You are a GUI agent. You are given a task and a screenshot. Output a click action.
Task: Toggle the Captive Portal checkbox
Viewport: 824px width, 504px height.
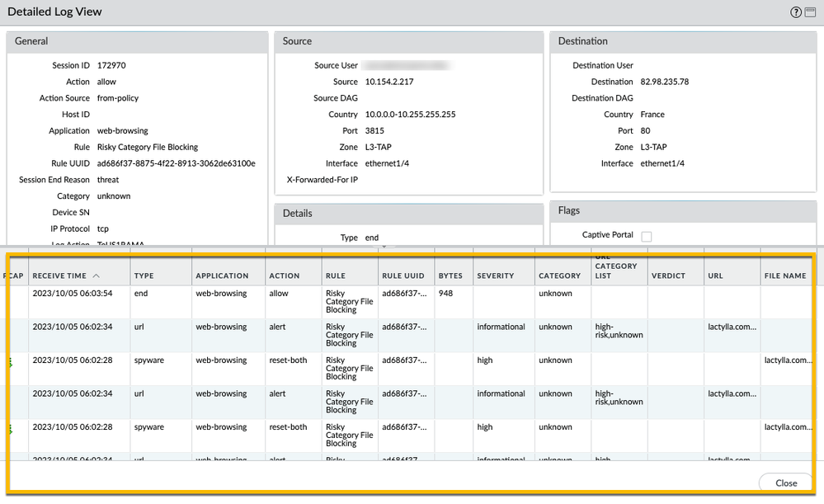646,236
